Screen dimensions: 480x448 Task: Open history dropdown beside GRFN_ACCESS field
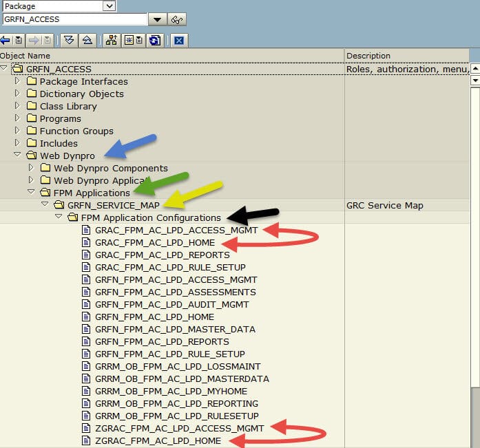(x=158, y=20)
